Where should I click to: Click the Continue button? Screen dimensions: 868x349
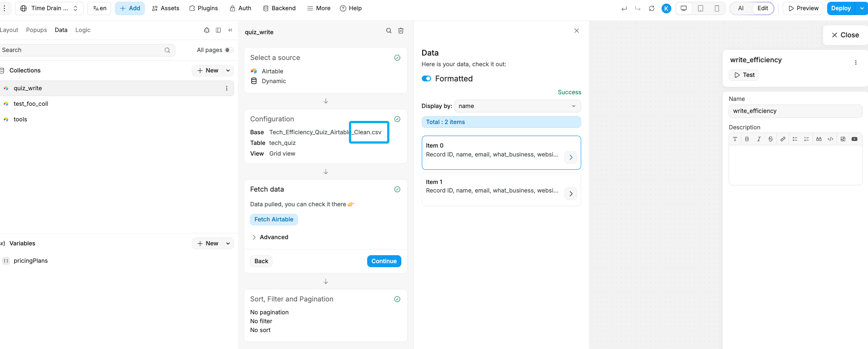click(x=384, y=261)
